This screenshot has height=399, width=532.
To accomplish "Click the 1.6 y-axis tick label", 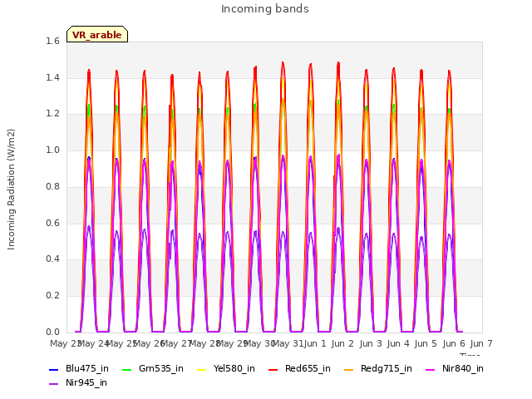I will click(52, 41).
